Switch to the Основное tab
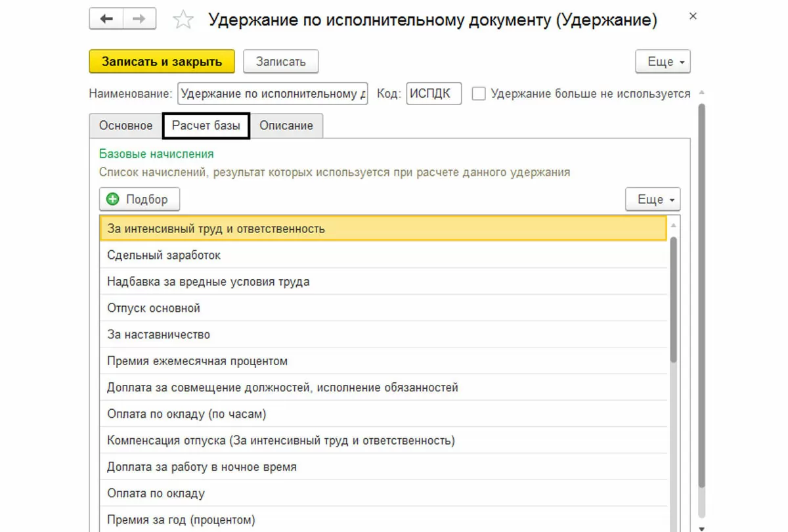 point(126,125)
